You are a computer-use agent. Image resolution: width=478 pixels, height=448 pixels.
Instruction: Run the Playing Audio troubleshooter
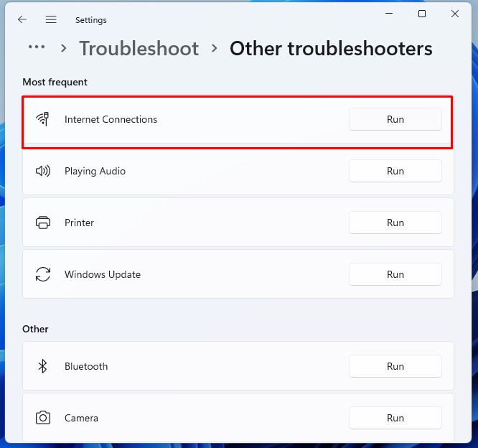pos(395,171)
